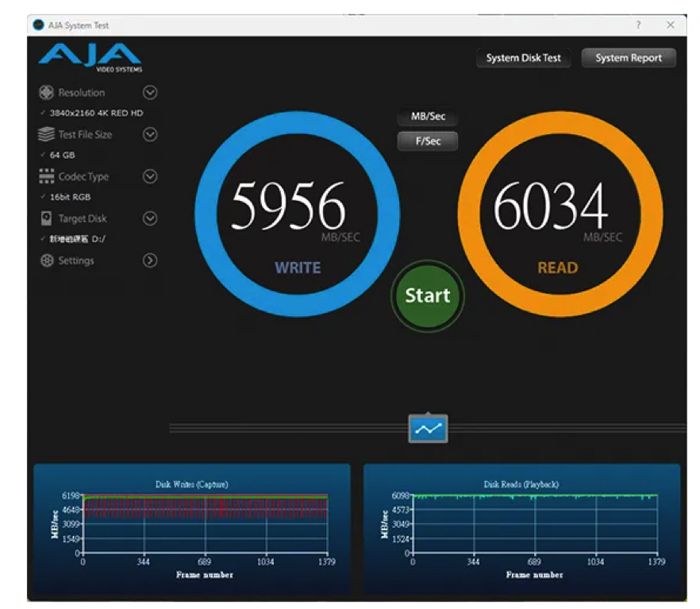This screenshot has height=609, width=700.
Task: Click the Disk Reads (Playback) graph title
Action: pos(521,484)
